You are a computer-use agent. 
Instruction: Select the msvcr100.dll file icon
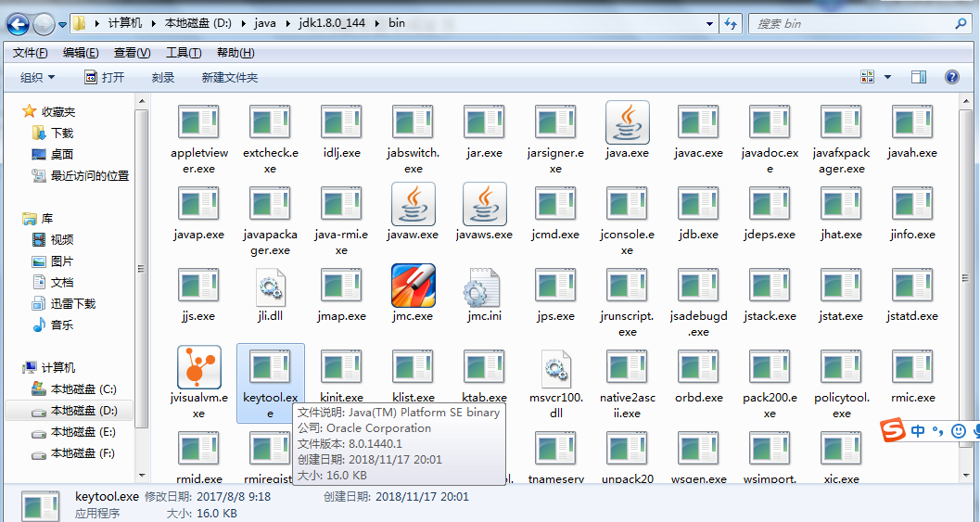pos(555,369)
